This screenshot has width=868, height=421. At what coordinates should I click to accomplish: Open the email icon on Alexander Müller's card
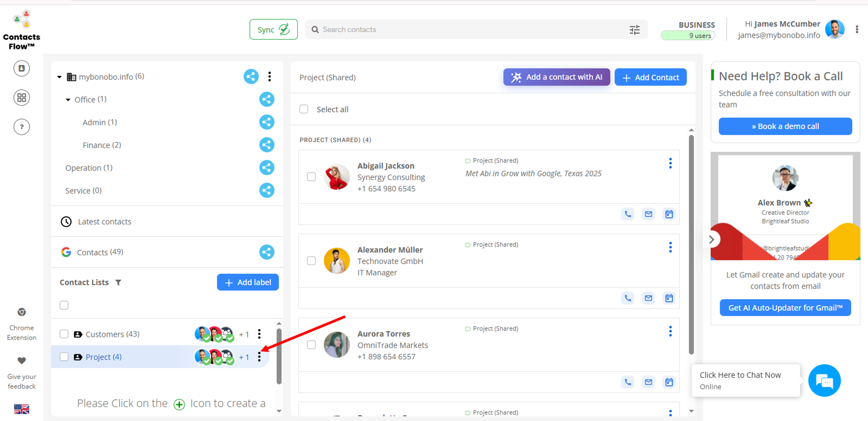coord(648,298)
